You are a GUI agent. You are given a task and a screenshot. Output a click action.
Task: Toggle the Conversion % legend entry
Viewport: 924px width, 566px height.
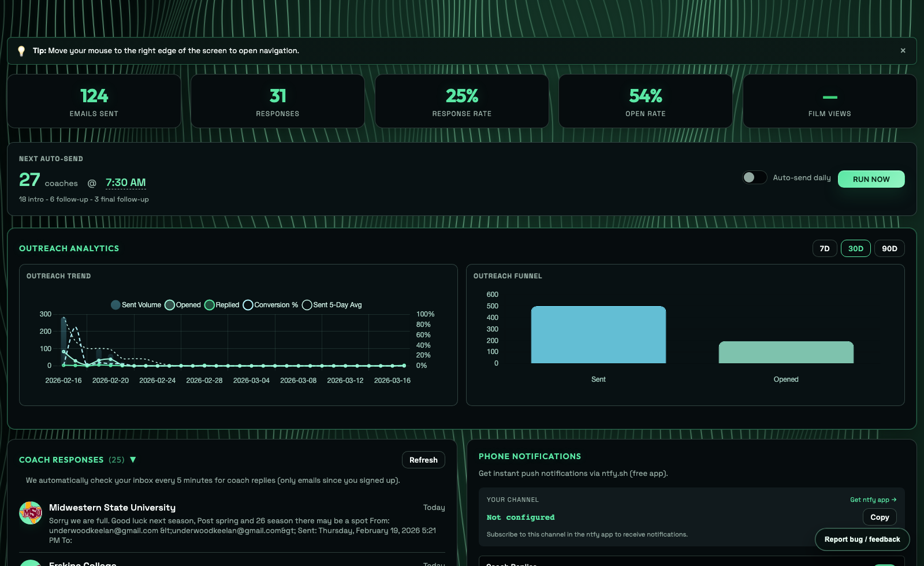click(248, 305)
